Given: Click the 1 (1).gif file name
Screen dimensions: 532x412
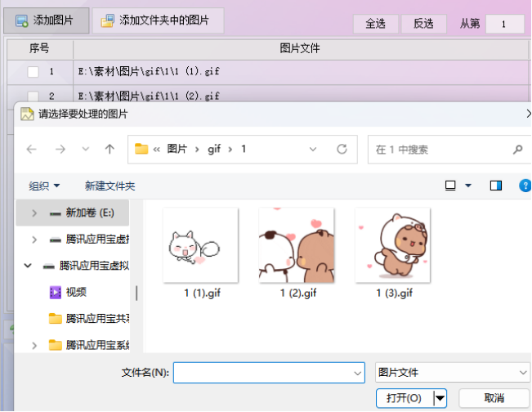Looking at the screenshot, I should pyautogui.click(x=202, y=293).
